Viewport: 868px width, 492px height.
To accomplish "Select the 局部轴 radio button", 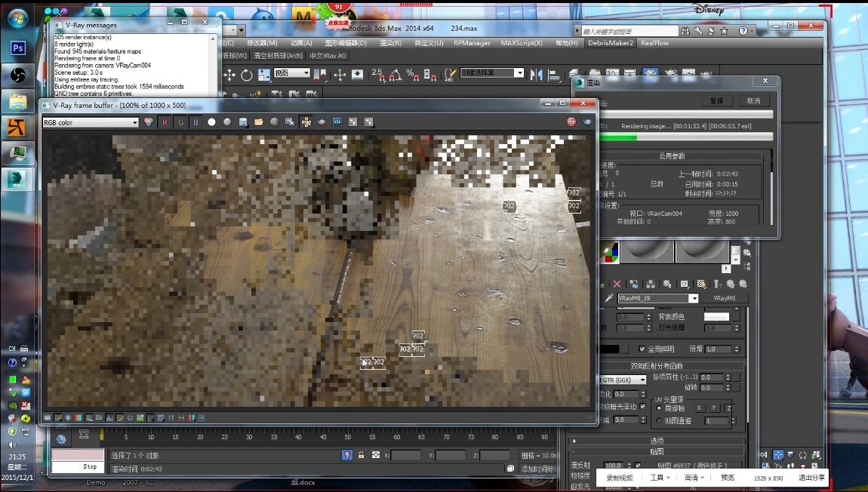I will pyautogui.click(x=659, y=408).
